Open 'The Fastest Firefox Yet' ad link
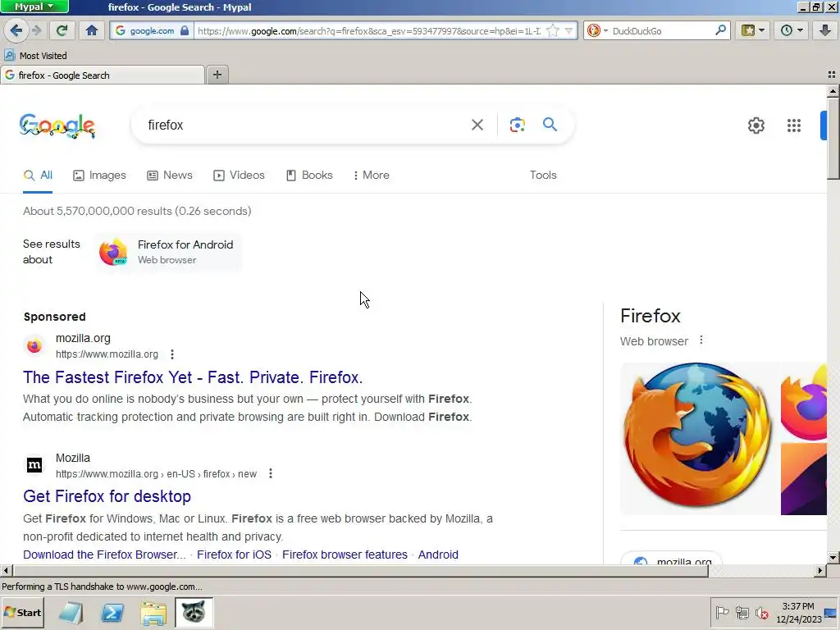Screen dimensions: 840x630 [x=193, y=377]
